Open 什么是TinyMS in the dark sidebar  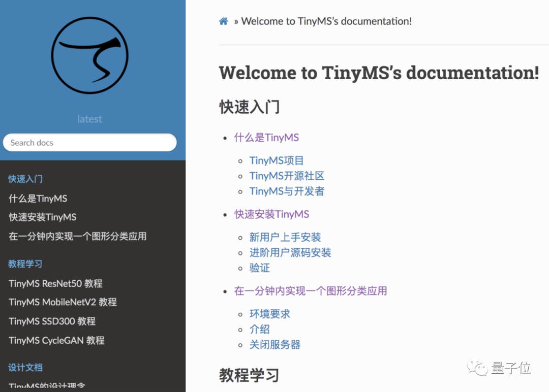point(38,199)
